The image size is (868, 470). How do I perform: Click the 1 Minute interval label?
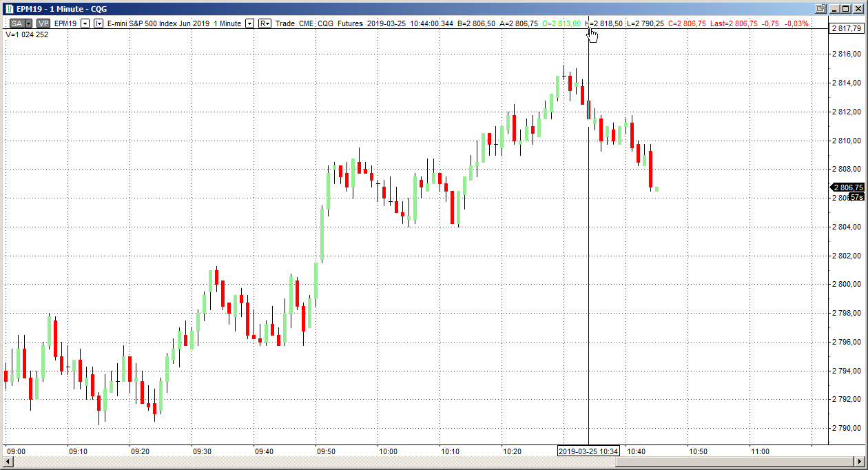(227, 23)
